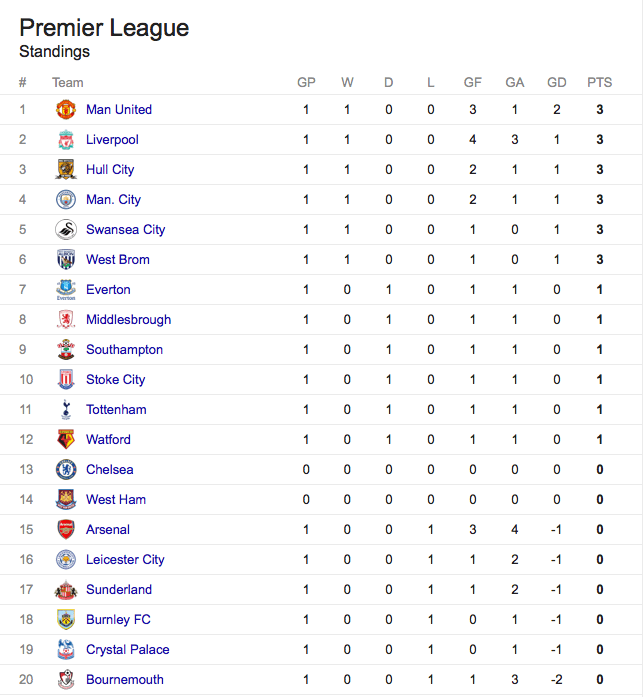This screenshot has height=697, width=643.
Task: Open the Everton team link
Action: [x=108, y=289]
